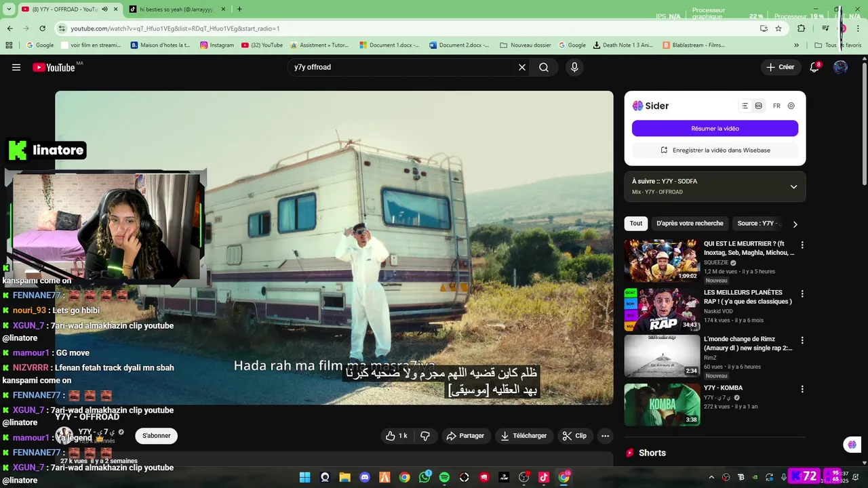The height and width of the screenshot is (488, 868).
Task: Open the three-dot more actions menu
Action: coord(606,436)
